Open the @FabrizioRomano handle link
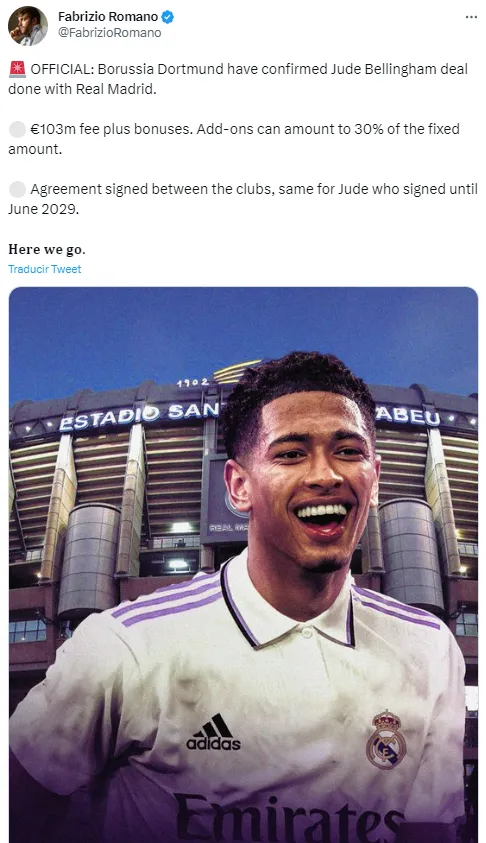 pos(110,33)
